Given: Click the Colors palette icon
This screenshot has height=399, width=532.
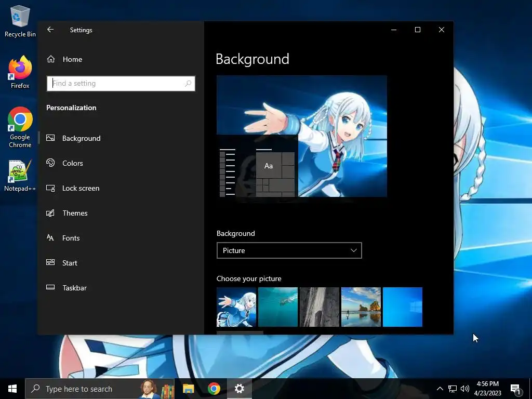Looking at the screenshot, I should [50, 163].
